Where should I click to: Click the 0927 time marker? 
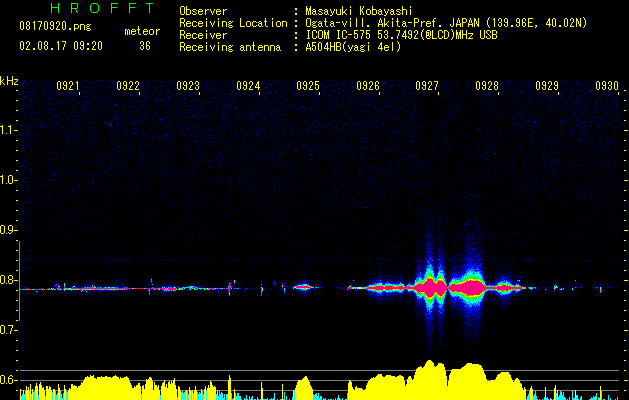pyautogui.click(x=427, y=86)
